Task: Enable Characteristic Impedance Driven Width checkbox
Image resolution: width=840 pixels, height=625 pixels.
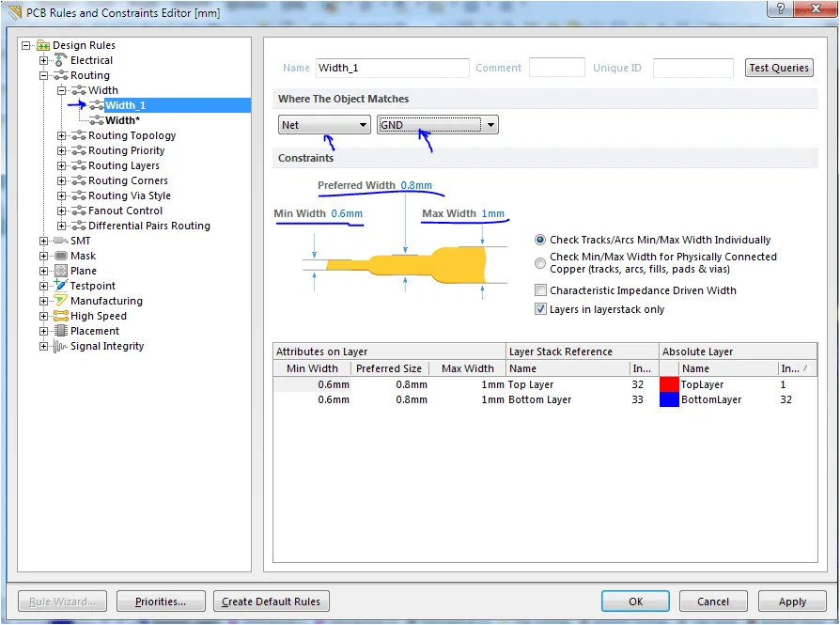Action: tap(540, 290)
